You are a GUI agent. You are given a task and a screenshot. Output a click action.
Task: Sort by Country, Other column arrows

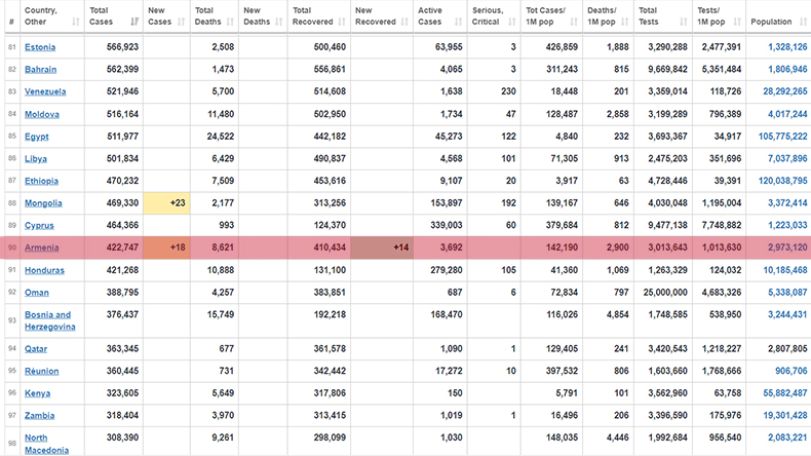coord(76,22)
